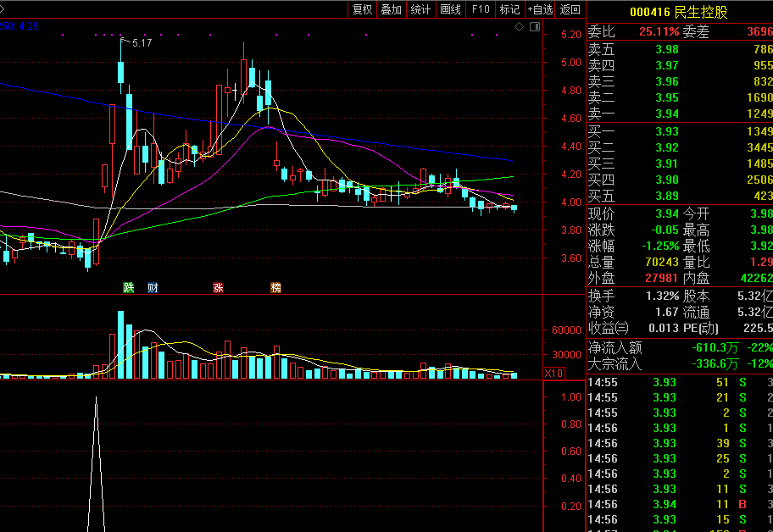Select the 买一 bid row at 3.93

(x=680, y=131)
